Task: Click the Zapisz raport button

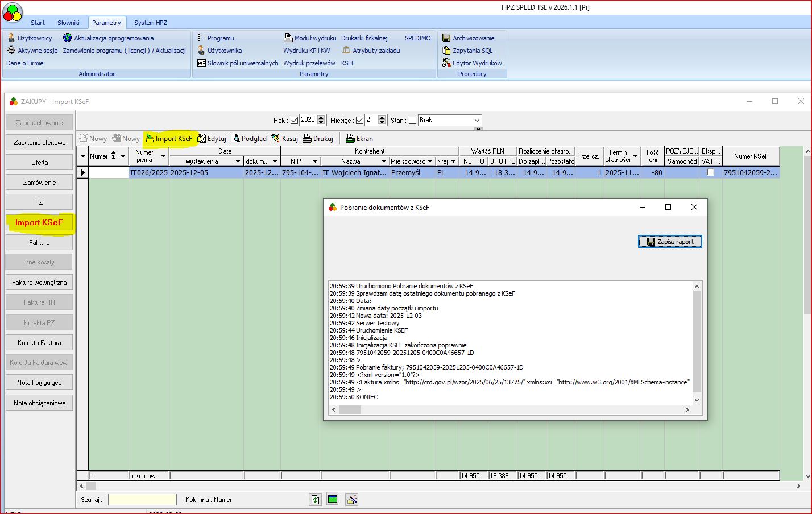Action: [670, 242]
